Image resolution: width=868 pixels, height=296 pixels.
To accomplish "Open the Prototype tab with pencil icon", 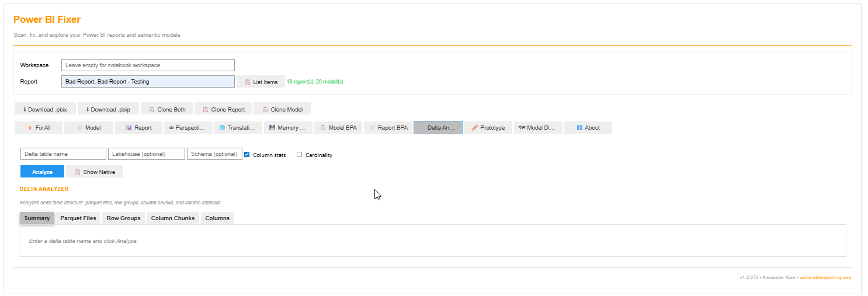I will point(488,128).
